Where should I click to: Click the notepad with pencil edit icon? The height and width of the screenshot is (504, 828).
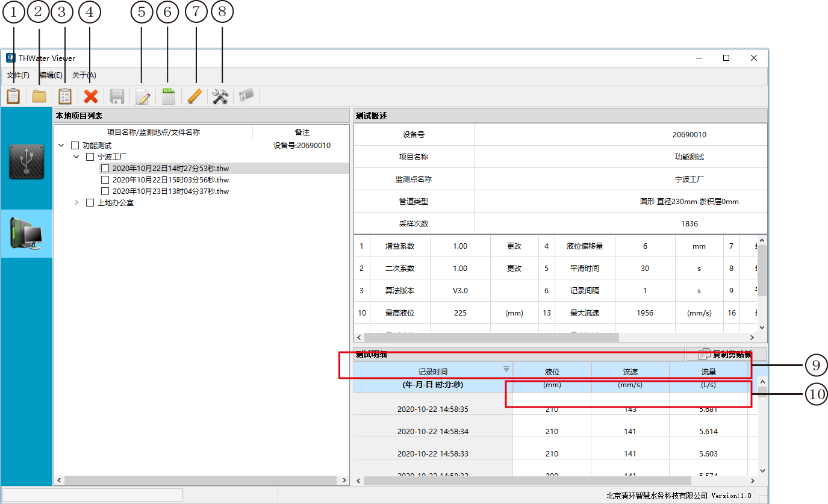(143, 96)
